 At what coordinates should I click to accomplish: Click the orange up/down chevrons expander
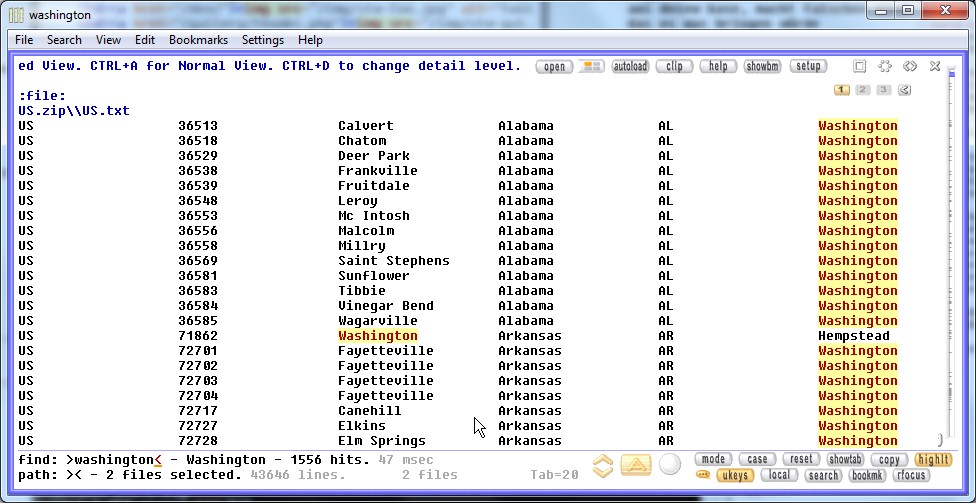coord(602,465)
